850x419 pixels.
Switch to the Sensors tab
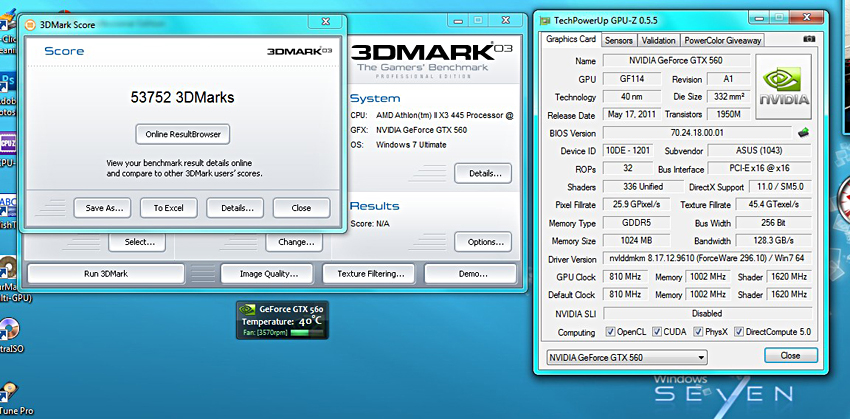pyautogui.click(x=619, y=41)
